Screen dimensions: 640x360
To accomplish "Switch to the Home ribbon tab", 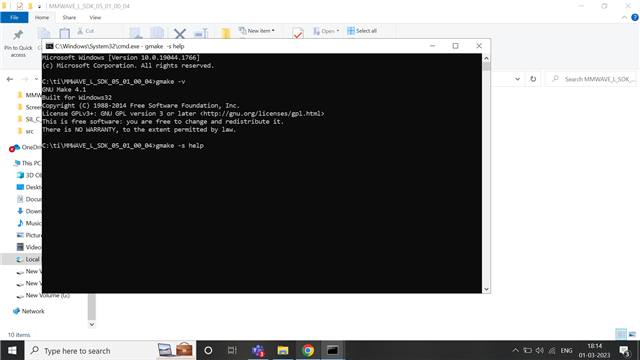I will point(42,18).
